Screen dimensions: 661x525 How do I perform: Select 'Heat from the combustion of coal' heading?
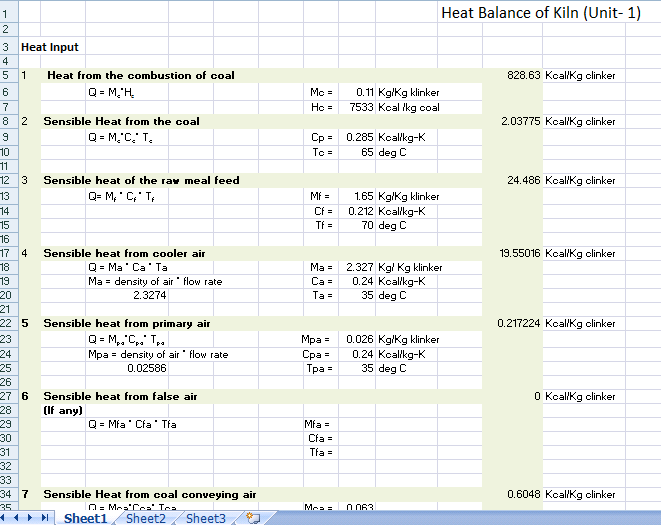[141, 75]
